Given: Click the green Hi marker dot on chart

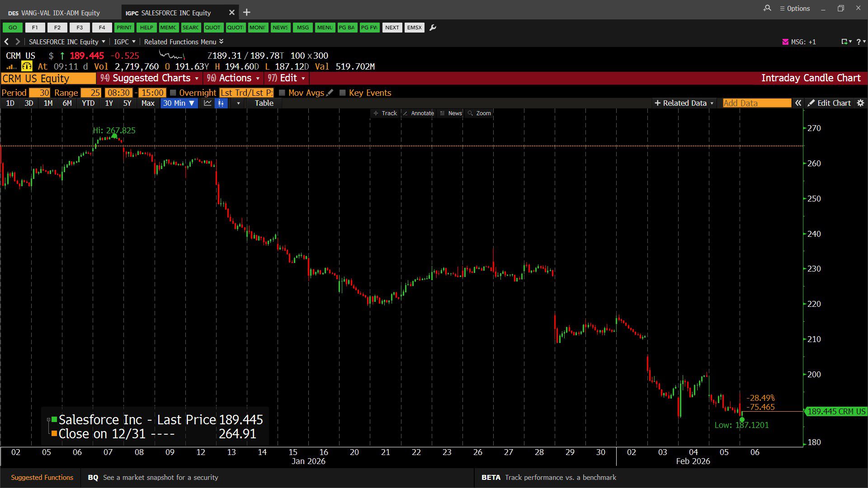Looking at the screenshot, I should tap(114, 136).
